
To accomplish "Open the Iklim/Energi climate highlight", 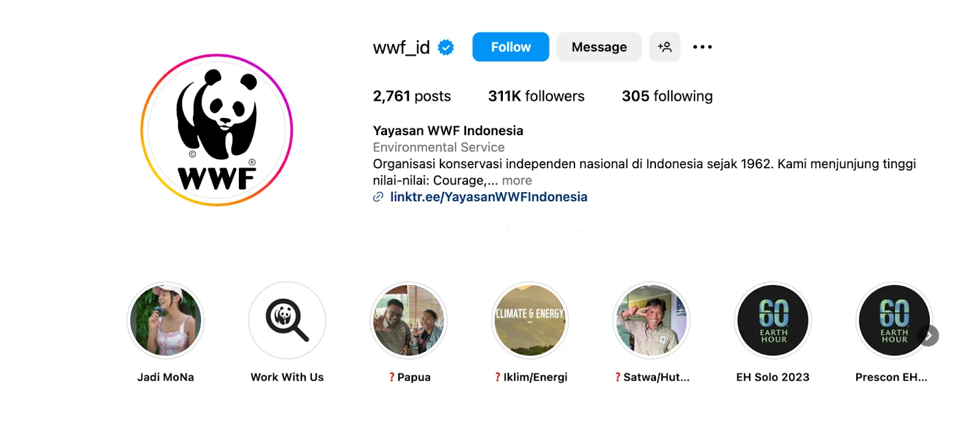I will pyautogui.click(x=530, y=320).
